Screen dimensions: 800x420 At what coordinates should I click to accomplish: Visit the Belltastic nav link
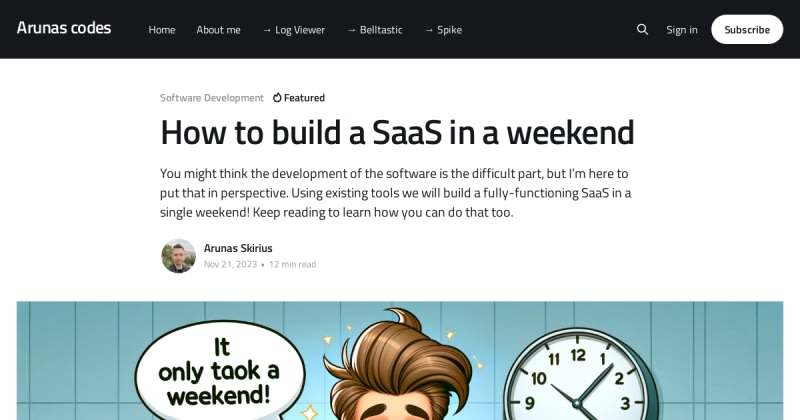click(x=374, y=30)
